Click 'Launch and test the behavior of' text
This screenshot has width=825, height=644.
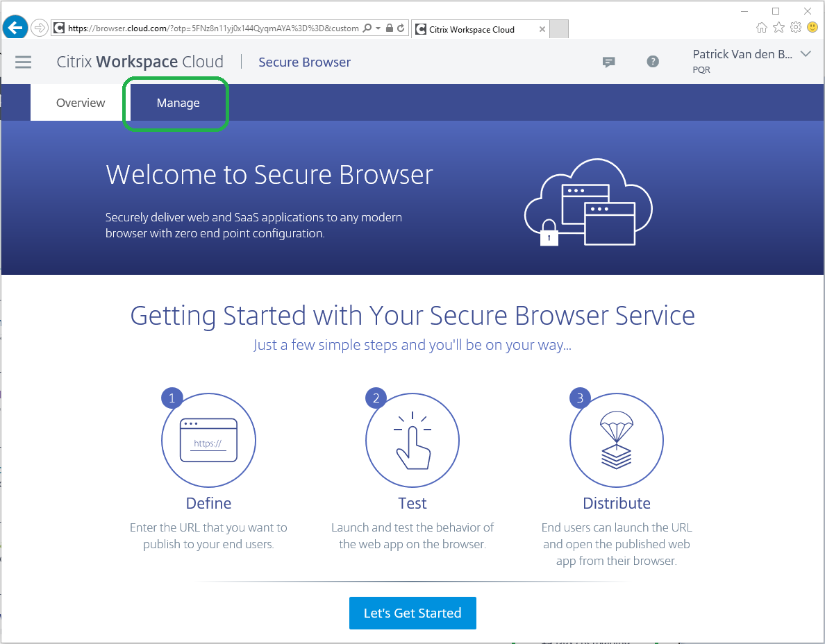[x=412, y=527]
